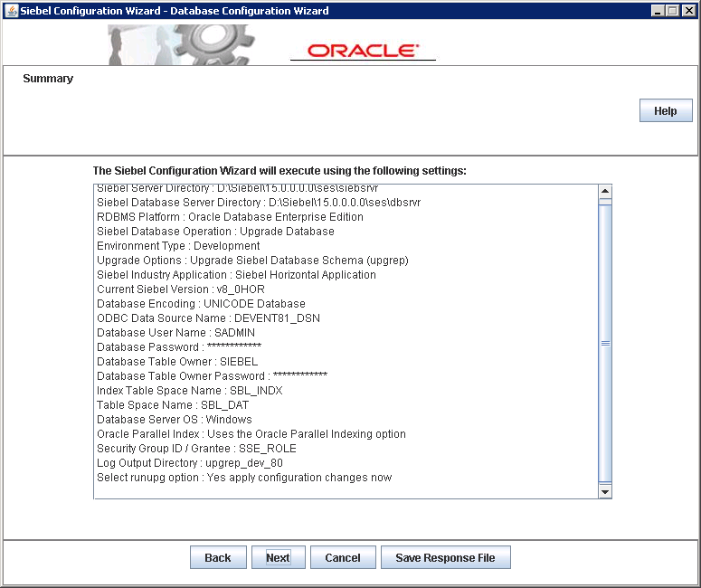Select 'ODBC Data Source Name : DEVENT81_DSN' line
701x588 pixels.
pos(208,318)
